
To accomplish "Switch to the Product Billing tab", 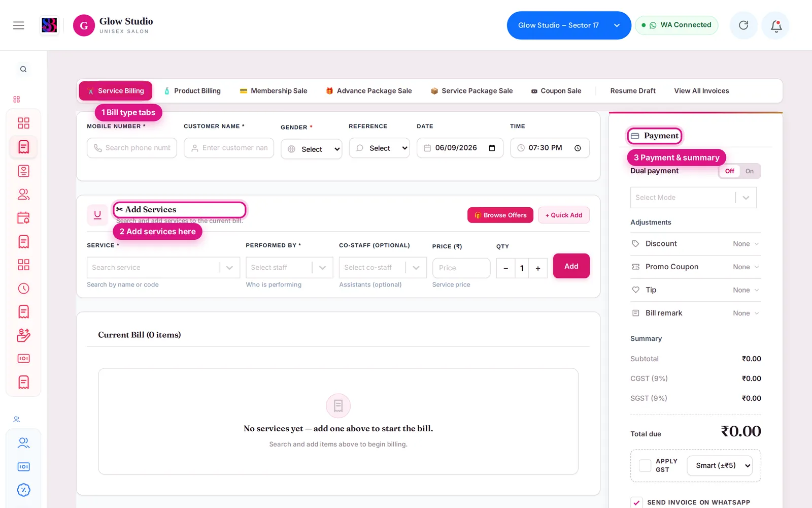I will click(192, 91).
